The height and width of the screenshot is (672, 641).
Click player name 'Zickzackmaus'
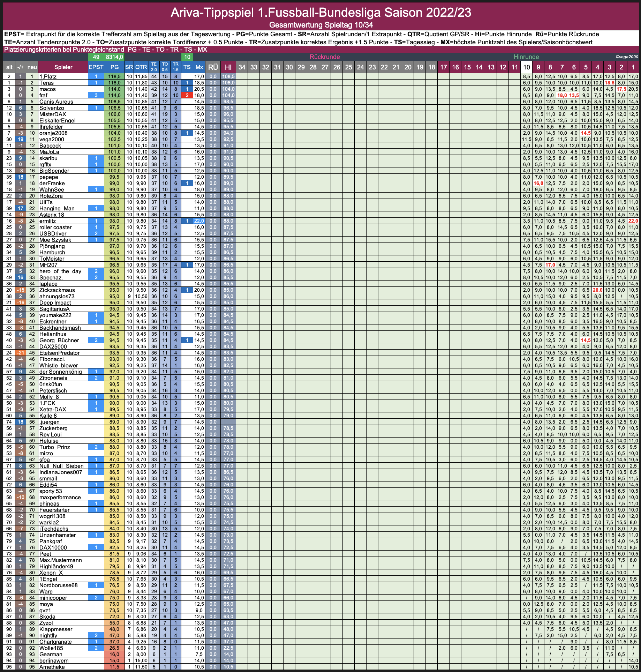pos(57,290)
